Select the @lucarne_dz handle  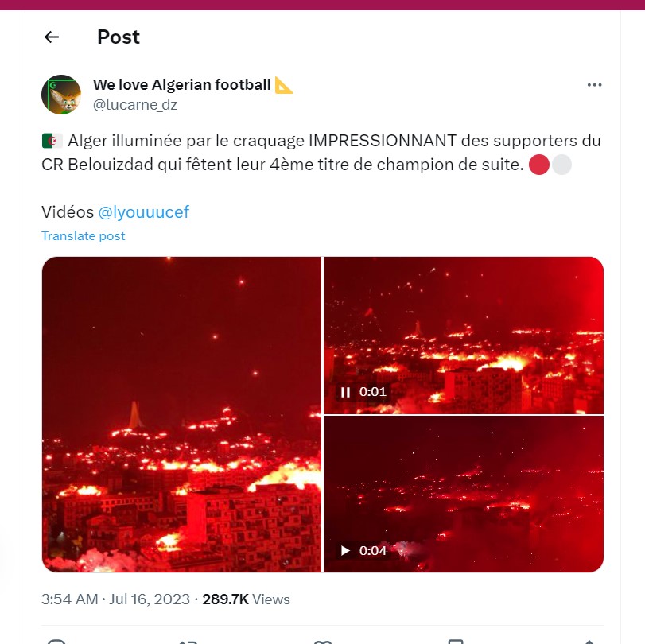click(134, 104)
